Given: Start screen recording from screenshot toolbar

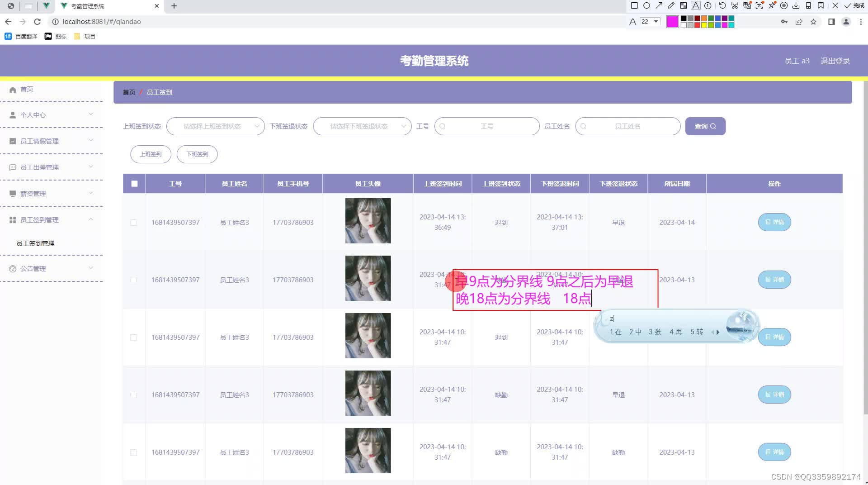Looking at the screenshot, I should tap(784, 6).
